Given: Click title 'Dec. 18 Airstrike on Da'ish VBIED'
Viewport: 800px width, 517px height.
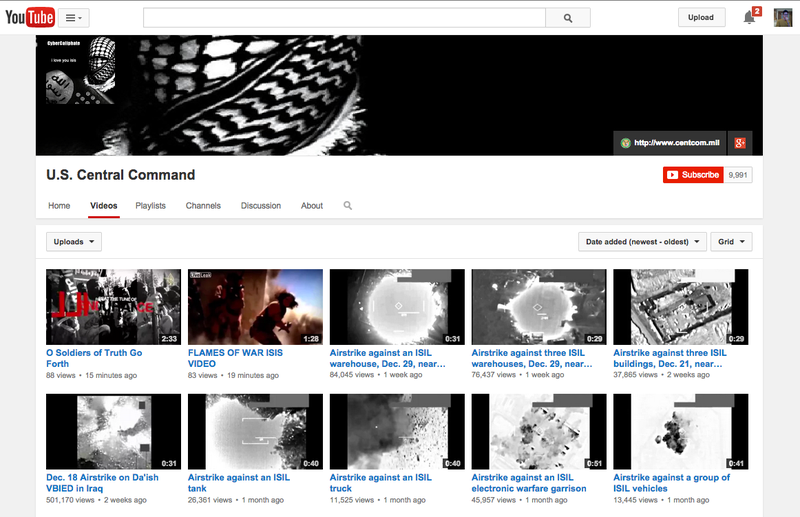Looking at the screenshot, I should click(102, 483).
